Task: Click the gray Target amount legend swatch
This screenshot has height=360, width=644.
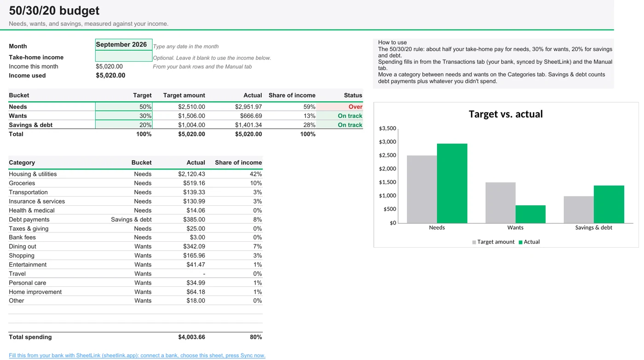Action: click(x=474, y=242)
